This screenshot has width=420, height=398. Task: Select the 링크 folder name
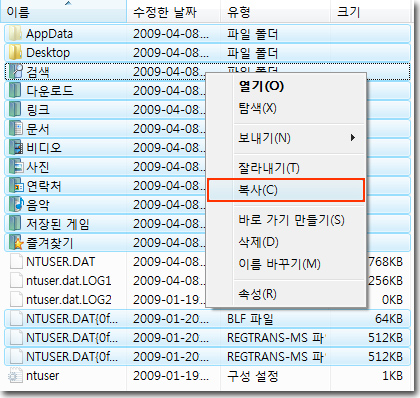[x=38, y=110]
